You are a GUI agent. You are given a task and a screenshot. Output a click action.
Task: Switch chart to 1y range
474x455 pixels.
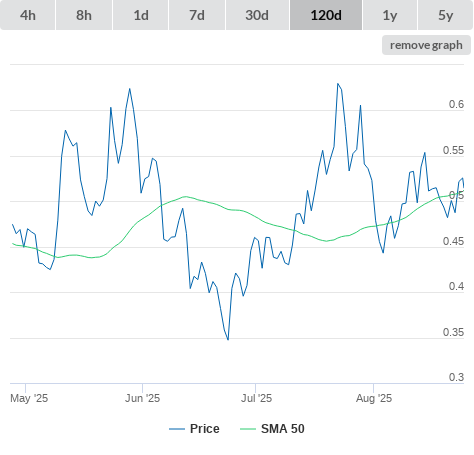pos(390,15)
